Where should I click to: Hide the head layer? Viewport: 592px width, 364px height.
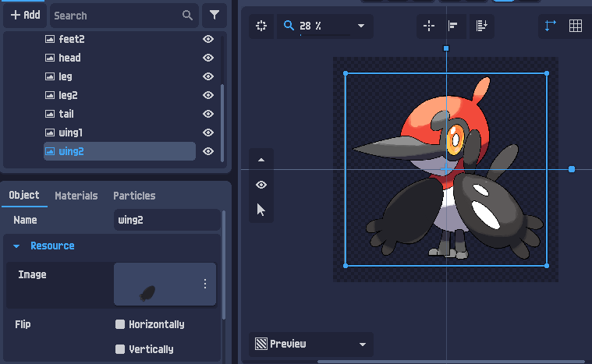click(x=208, y=58)
